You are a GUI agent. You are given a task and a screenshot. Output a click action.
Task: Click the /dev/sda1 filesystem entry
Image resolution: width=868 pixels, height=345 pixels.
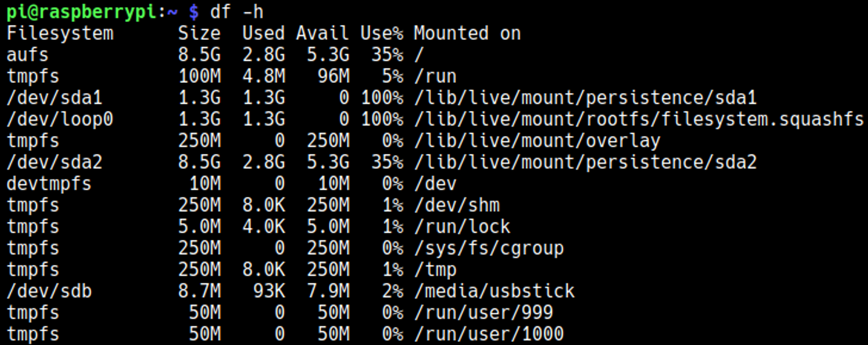point(54,98)
